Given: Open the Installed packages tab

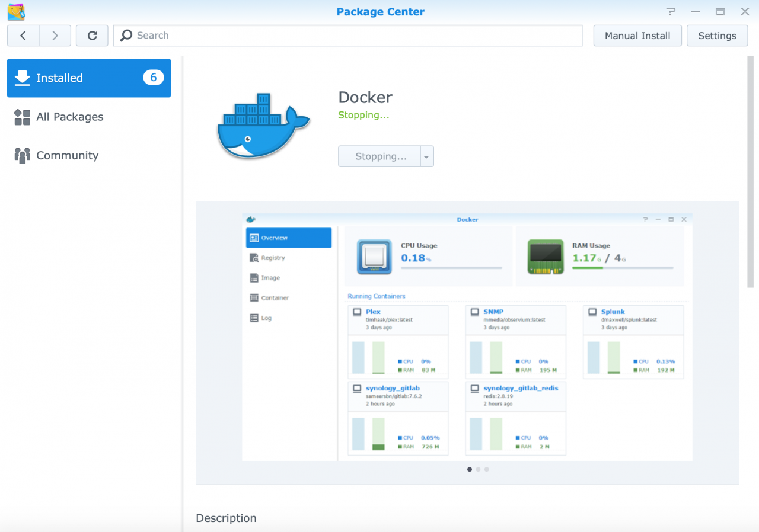Looking at the screenshot, I should [89, 78].
